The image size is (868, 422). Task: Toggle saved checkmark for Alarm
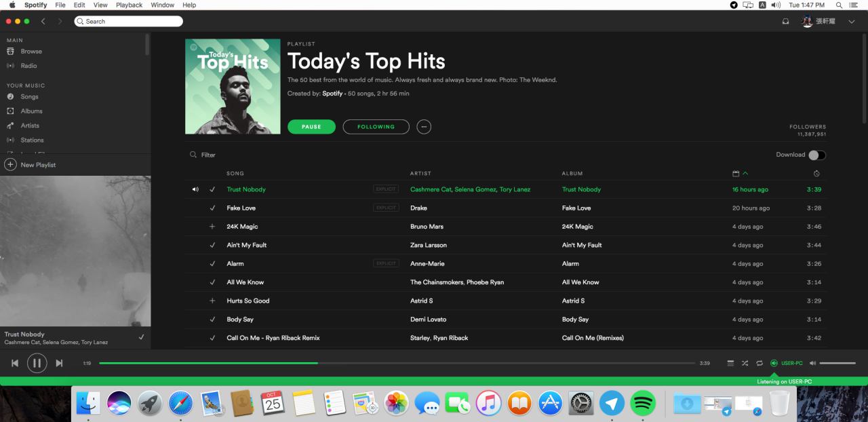[212, 264]
